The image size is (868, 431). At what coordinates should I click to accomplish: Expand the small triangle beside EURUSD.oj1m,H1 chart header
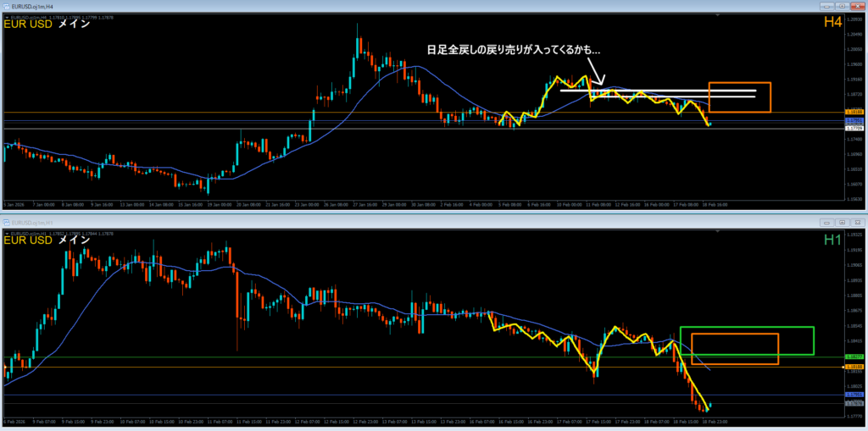[6, 234]
